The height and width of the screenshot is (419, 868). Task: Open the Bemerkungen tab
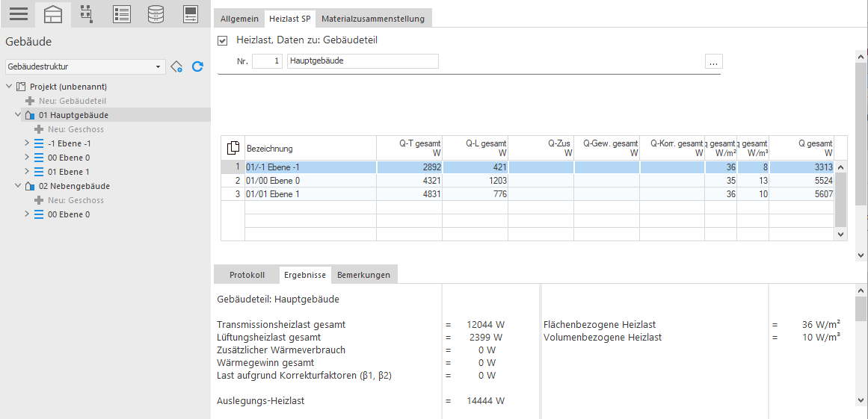click(x=363, y=275)
